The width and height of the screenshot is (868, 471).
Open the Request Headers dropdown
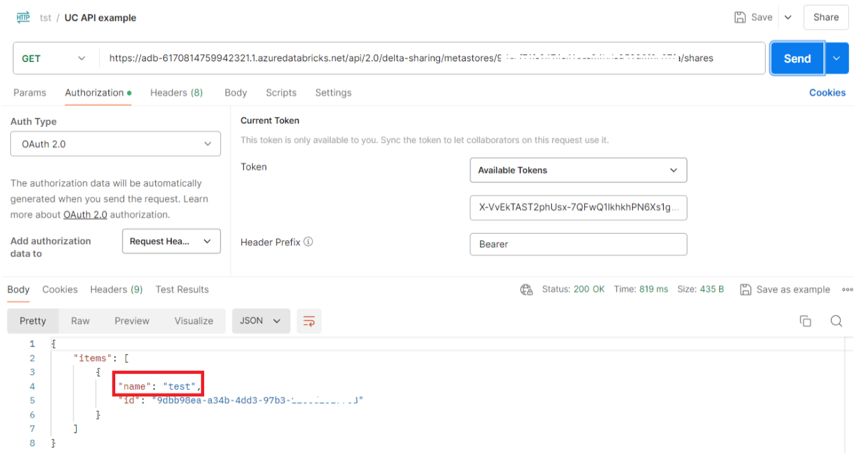(x=171, y=241)
